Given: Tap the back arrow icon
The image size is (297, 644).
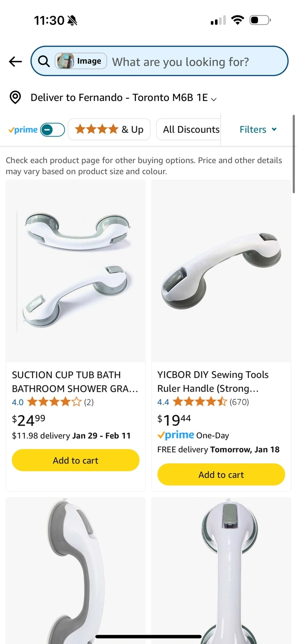Looking at the screenshot, I should (16, 61).
